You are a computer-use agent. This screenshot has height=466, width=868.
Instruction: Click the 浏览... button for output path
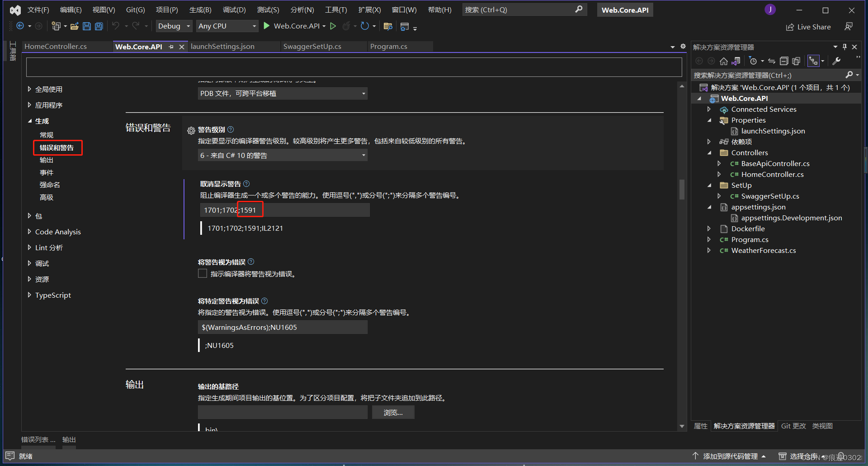tap(392, 412)
